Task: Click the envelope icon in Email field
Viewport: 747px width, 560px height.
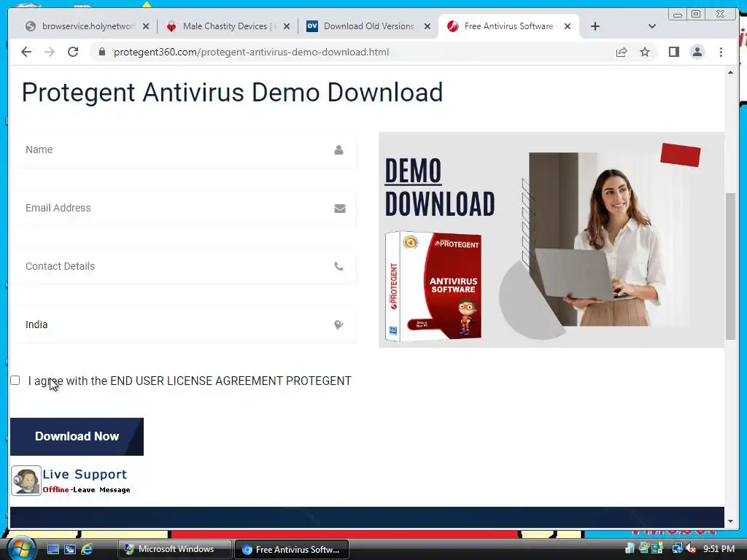Action: click(x=340, y=209)
